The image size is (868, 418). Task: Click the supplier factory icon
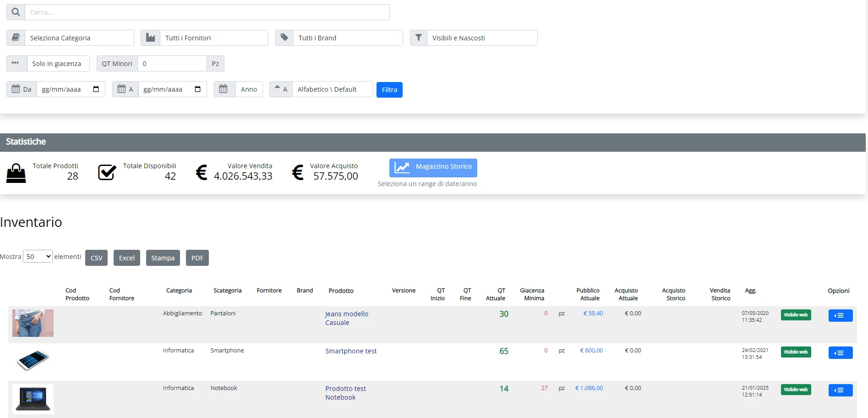150,38
